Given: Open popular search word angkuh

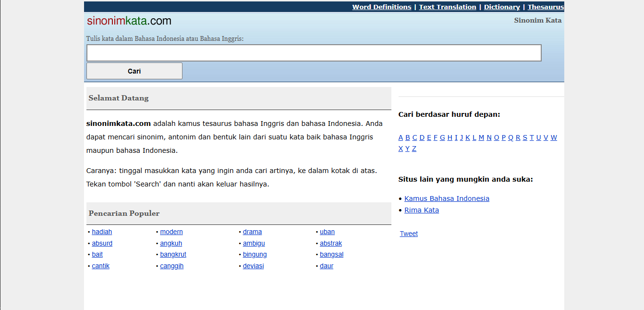Looking at the screenshot, I should coord(171,243).
